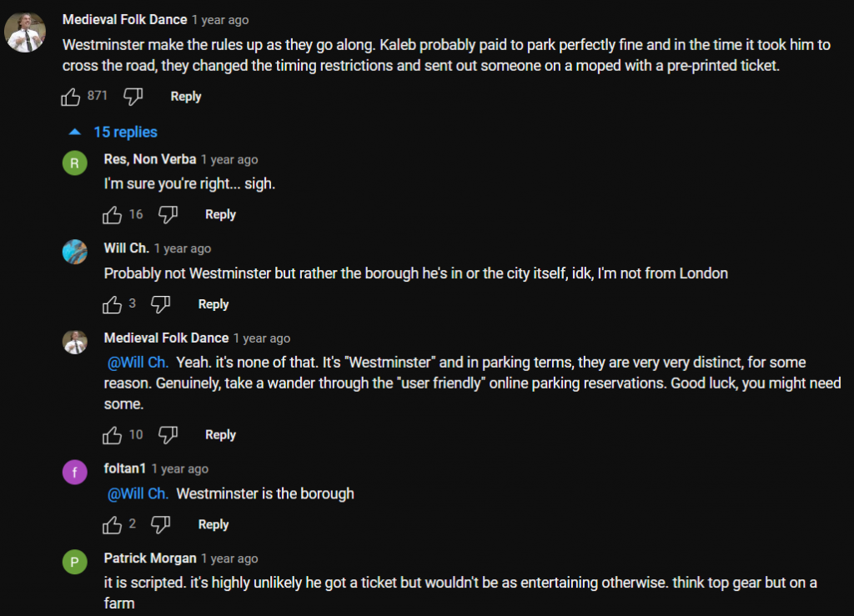Collapse the 15 replies thread
The height and width of the screenshot is (616, 854).
tap(113, 133)
